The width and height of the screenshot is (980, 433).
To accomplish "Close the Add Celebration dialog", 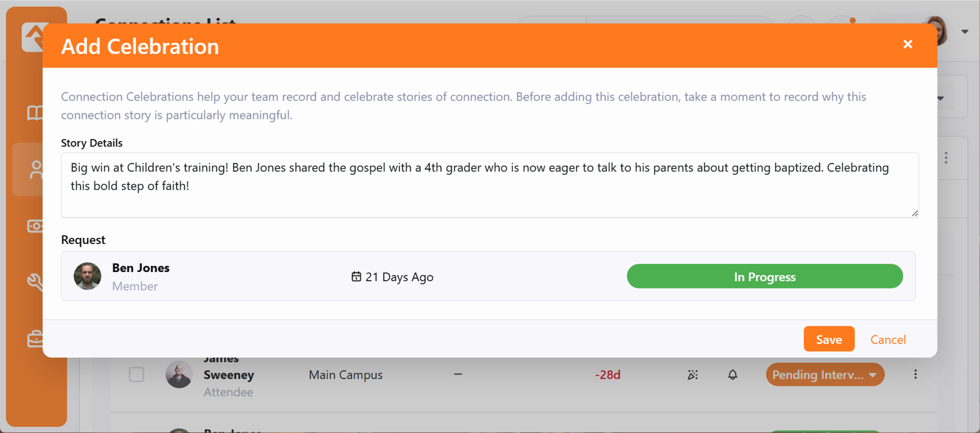I will tap(908, 44).
